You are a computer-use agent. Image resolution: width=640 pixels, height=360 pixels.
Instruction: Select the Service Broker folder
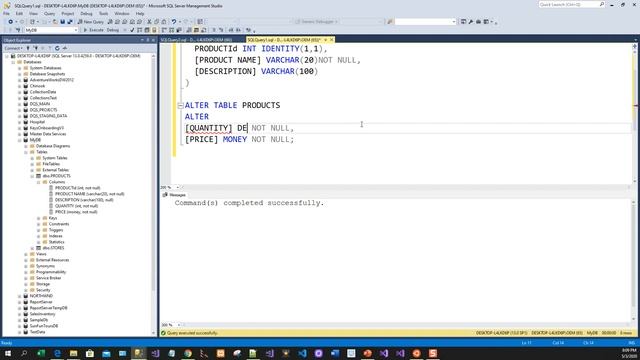pyautogui.click(x=49, y=278)
